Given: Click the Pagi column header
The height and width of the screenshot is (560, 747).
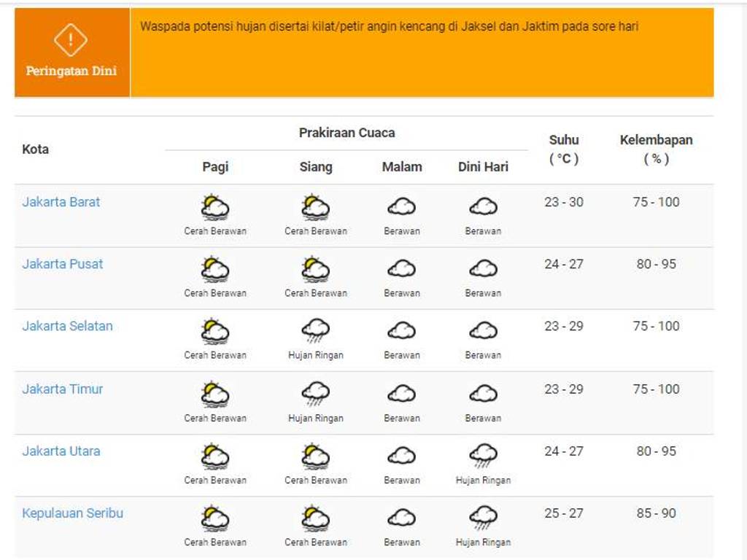Looking at the screenshot, I should pyautogui.click(x=215, y=167).
